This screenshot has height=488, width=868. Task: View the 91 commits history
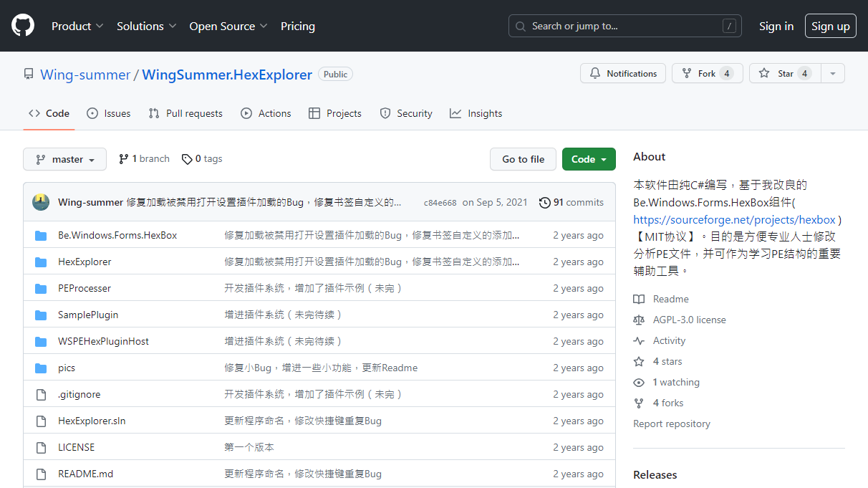pyautogui.click(x=572, y=202)
